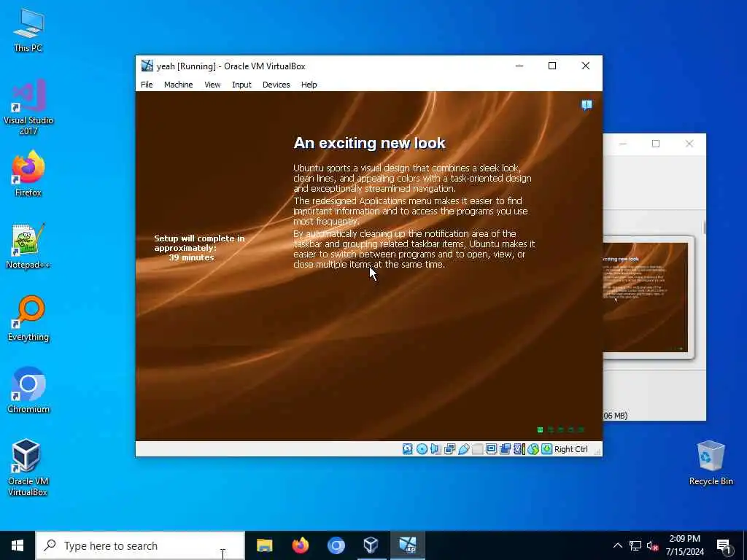This screenshot has width=747, height=560.
Task: Select the Chromium desktop shortcut
Action: pos(28,391)
